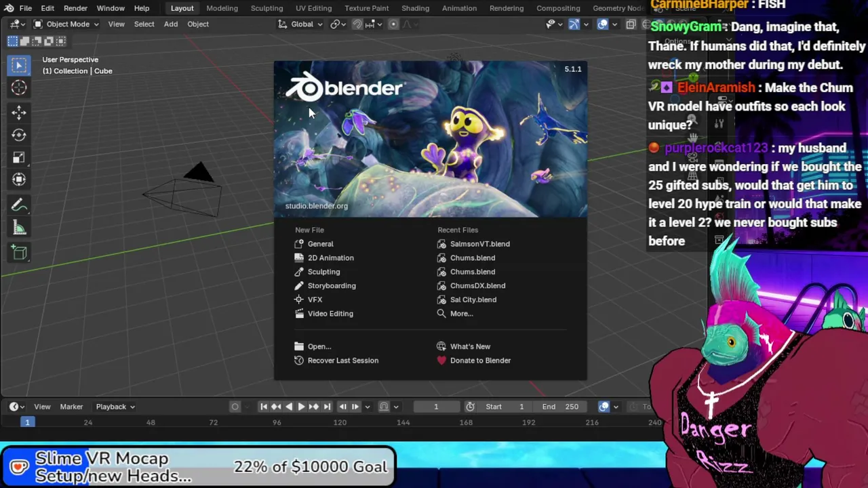Expand the selectability and visibility dropdown

(553, 24)
